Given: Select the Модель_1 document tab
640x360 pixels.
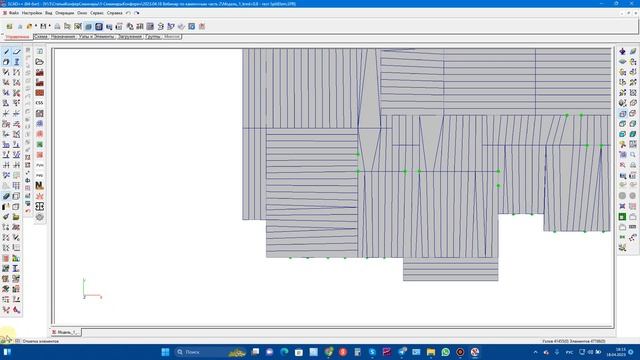Looking at the screenshot, I should pyautogui.click(x=66, y=332).
